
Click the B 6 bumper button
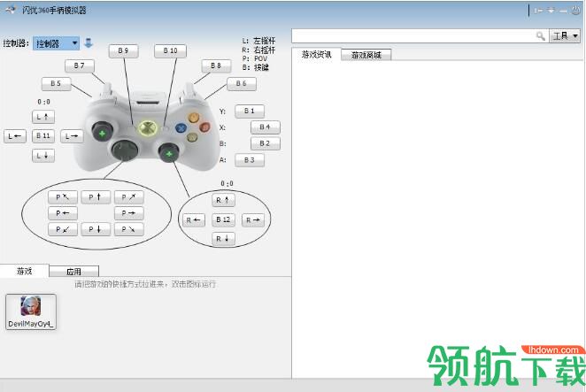241,84
